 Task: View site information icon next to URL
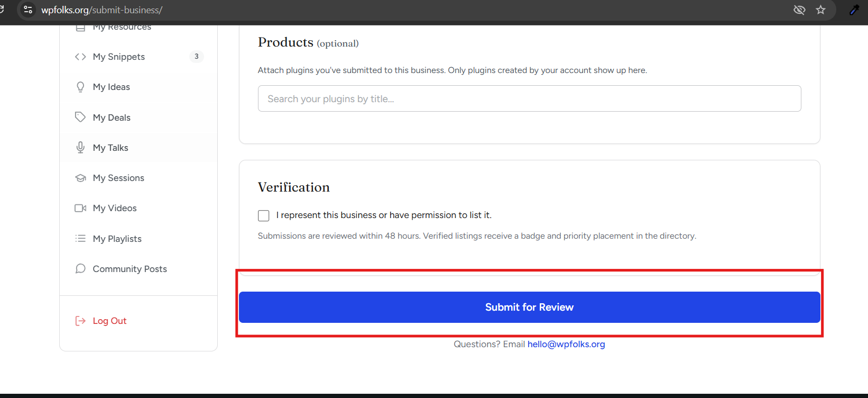pyautogui.click(x=28, y=10)
